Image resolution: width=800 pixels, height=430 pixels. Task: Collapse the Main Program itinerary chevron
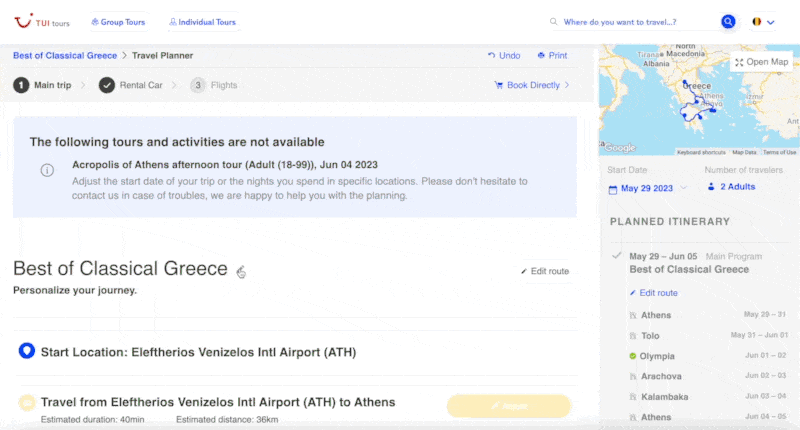click(x=617, y=256)
